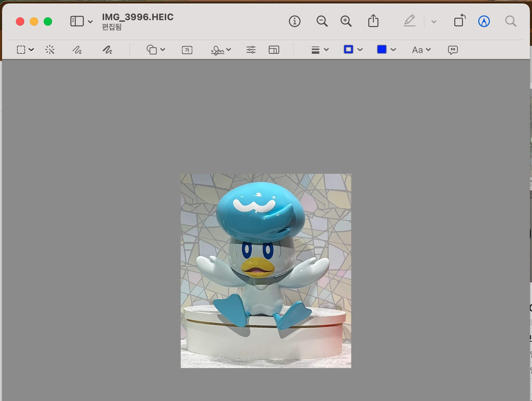Viewport: 532px width, 401px height.
Task: Open the Adjust Color panel
Action: [x=251, y=50]
